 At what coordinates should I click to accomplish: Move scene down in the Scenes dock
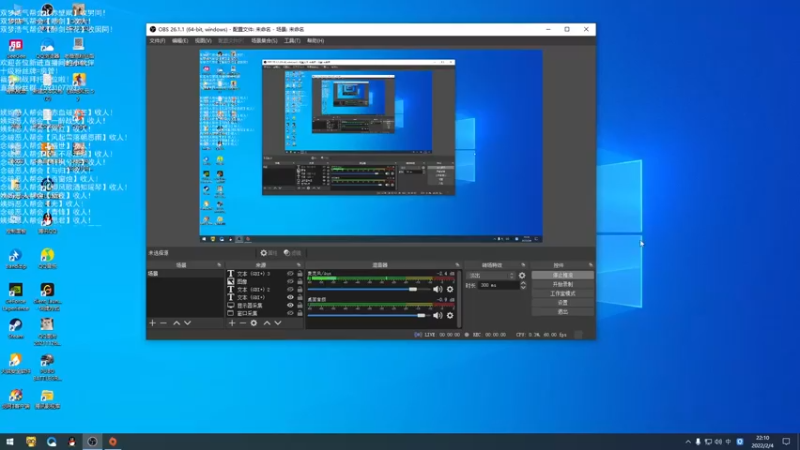[x=188, y=323]
